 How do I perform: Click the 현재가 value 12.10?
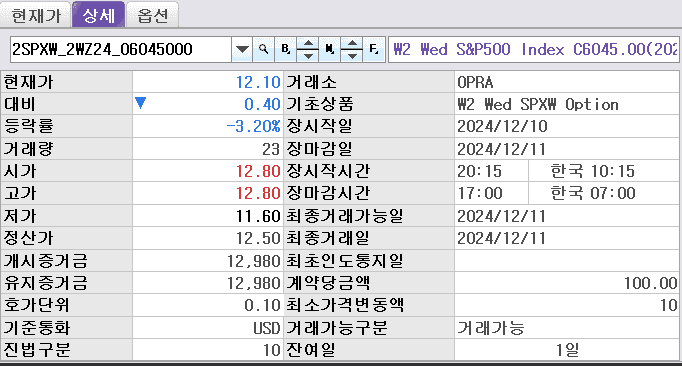point(258,82)
